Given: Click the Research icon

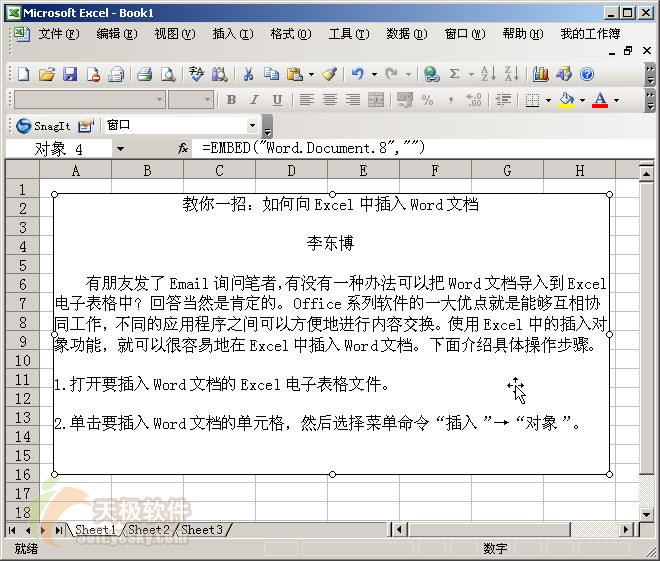Looking at the screenshot, I should point(219,74).
